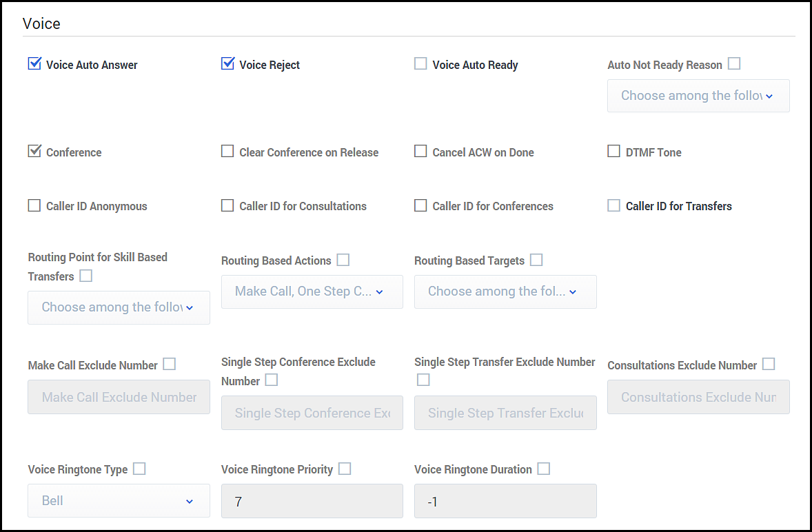Open the Routing Based Targets dropdown
Image resolution: width=812 pixels, height=532 pixels.
coord(505,291)
